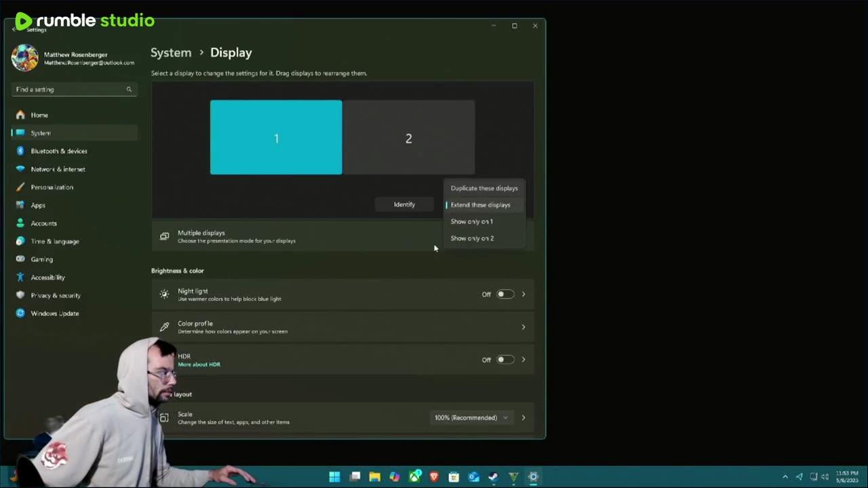This screenshot has width=868, height=488.
Task: Open Scale detail settings chevron
Action: 524,418
